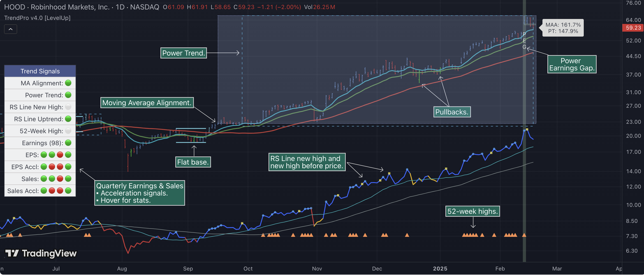Click the Power Earnings Gap label
This screenshot has width=644, height=275.
click(572, 64)
